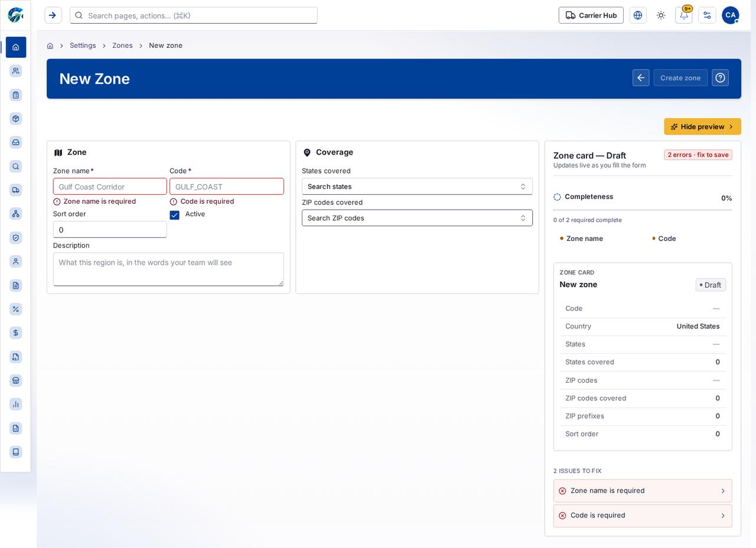Image resolution: width=756 pixels, height=548 pixels.
Task: Open the magnifier icon in the sidebar
Action: [x=16, y=167]
